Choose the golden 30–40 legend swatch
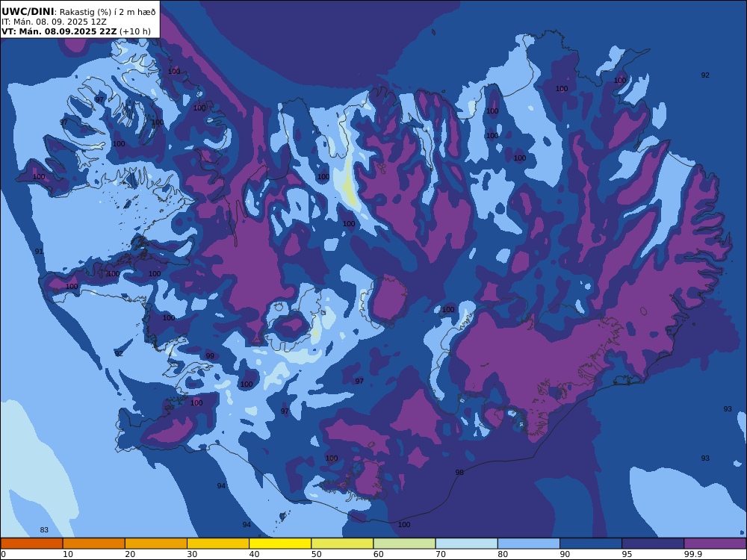 218,544
